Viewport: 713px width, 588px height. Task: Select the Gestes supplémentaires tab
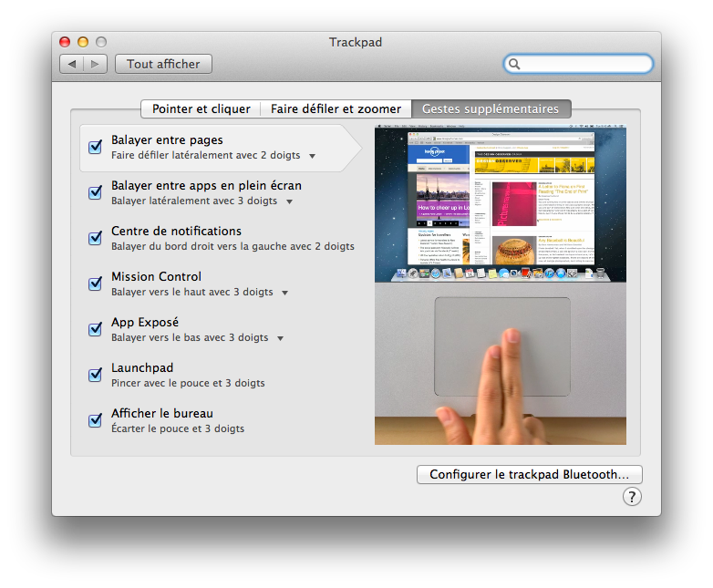coord(491,109)
